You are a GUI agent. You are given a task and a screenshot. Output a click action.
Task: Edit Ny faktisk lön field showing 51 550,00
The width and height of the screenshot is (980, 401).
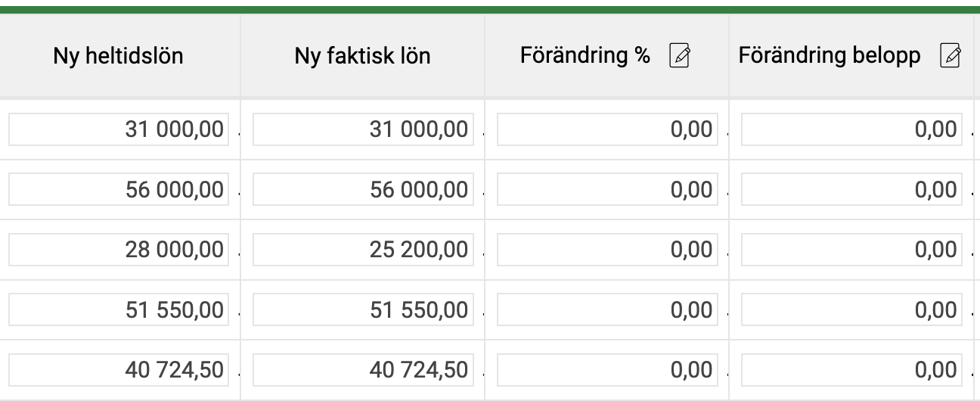(x=363, y=309)
